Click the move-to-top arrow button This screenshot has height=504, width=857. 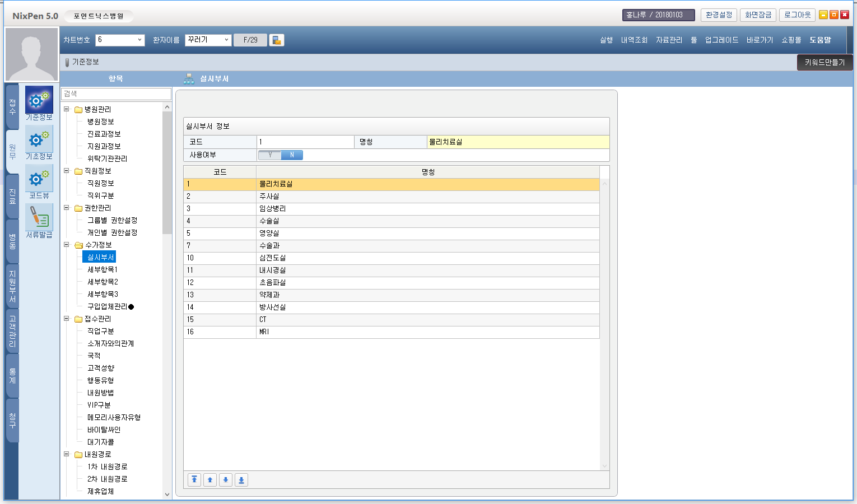194,480
